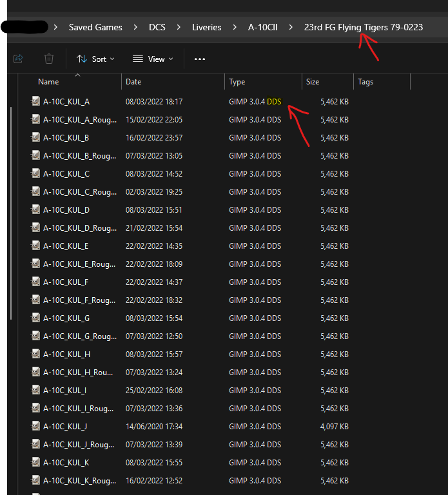Sort by the Type column header

[x=237, y=82]
